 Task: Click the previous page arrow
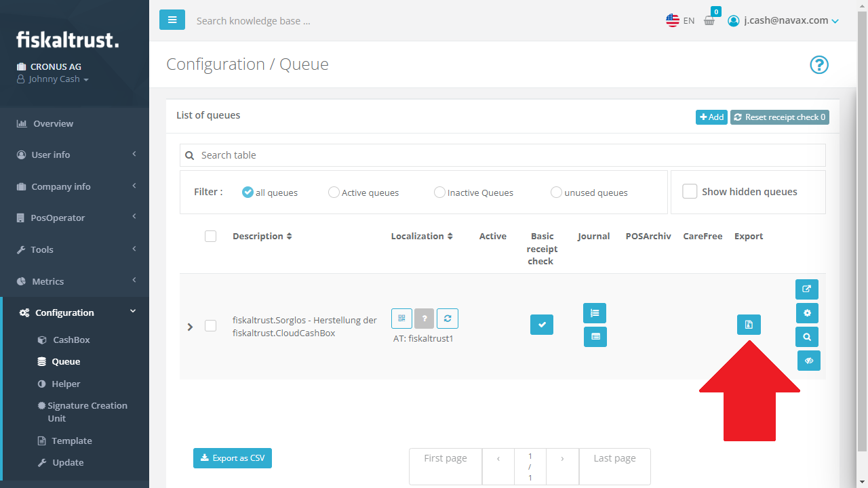pyautogui.click(x=498, y=466)
